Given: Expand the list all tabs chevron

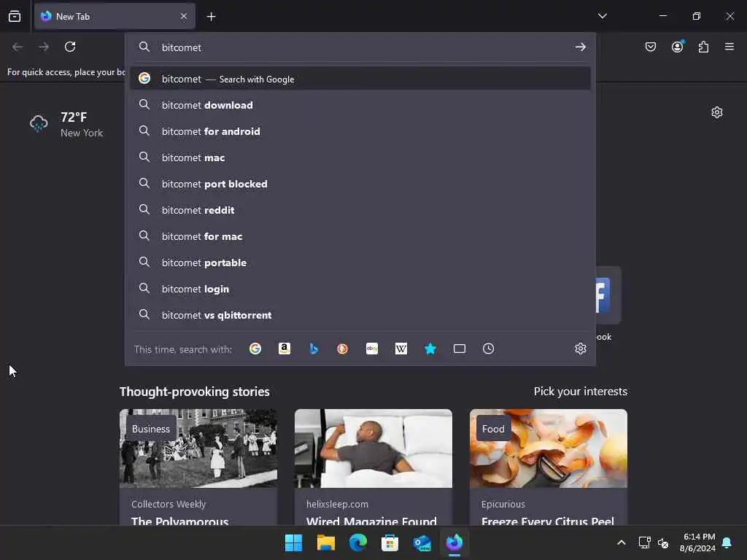Looking at the screenshot, I should (602, 16).
